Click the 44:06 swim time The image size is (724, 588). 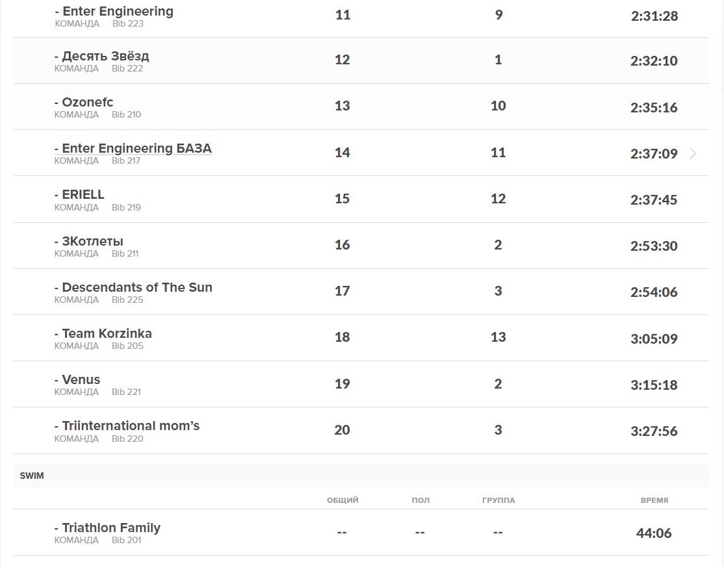point(654,533)
